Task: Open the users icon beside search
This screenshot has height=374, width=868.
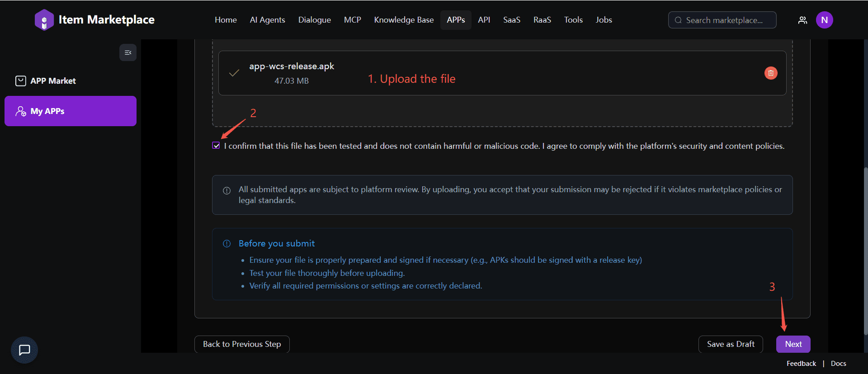Action: (x=802, y=20)
